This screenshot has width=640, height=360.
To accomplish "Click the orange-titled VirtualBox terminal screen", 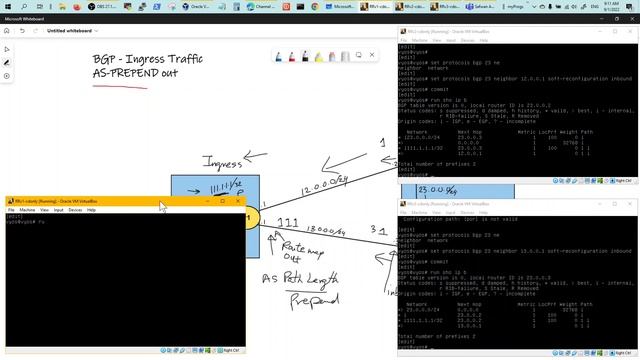I will [x=125, y=280].
